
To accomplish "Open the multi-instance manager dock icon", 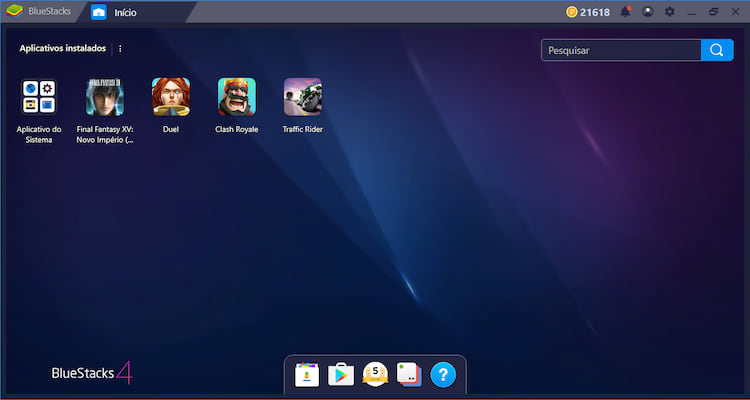I will pyautogui.click(x=409, y=375).
